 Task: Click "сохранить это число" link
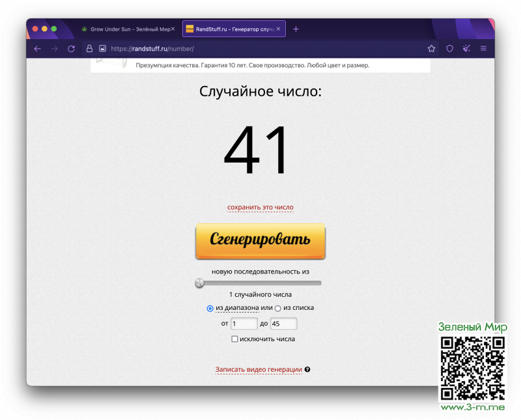(x=260, y=208)
